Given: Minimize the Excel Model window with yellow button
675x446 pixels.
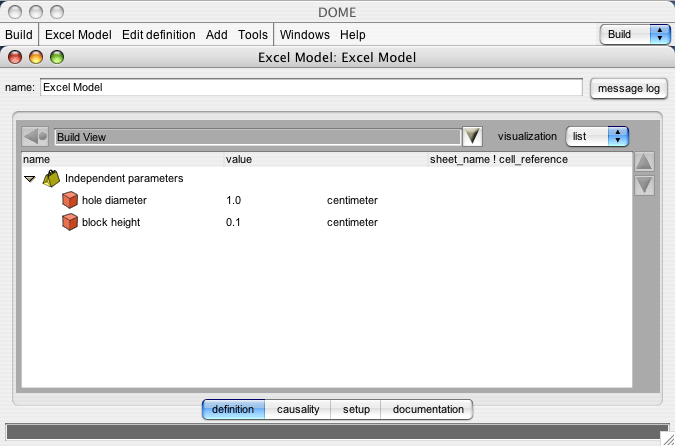Looking at the screenshot, I should pyautogui.click(x=36, y=57).
